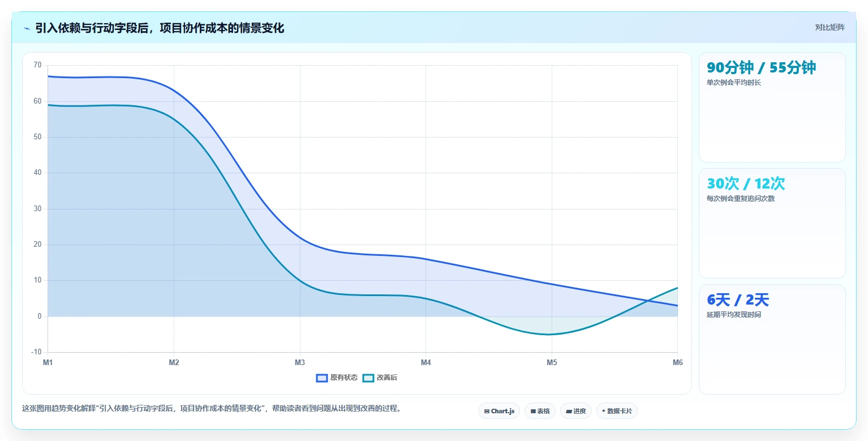Open the 90分钟 / 55分钟 stat card
The image size is (868, 441).
(772, 107)
